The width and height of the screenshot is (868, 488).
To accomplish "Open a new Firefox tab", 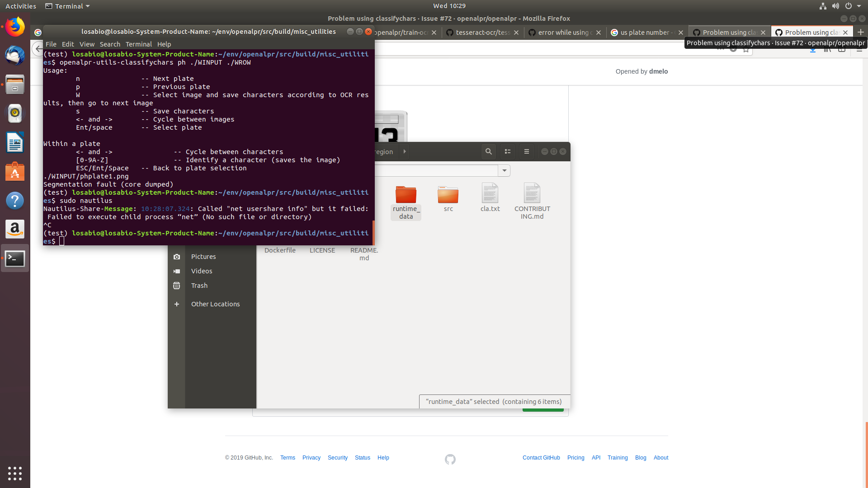I will tap(860, 33).
